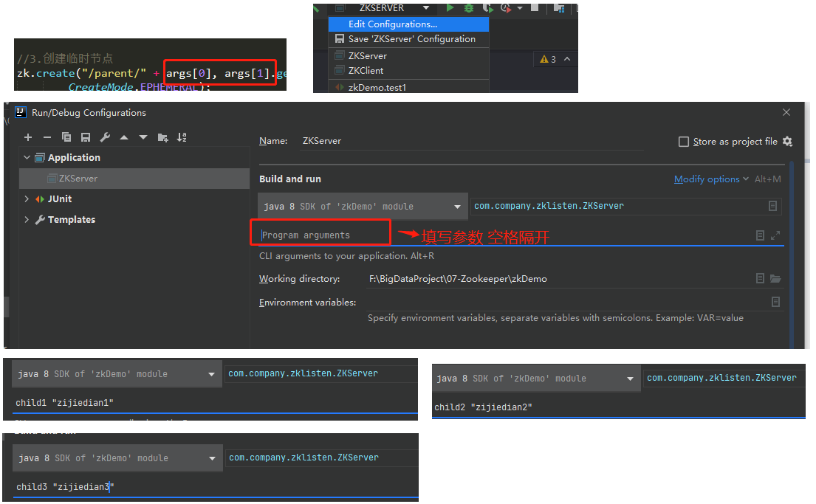Click main class field in dialog

(626, 206)
